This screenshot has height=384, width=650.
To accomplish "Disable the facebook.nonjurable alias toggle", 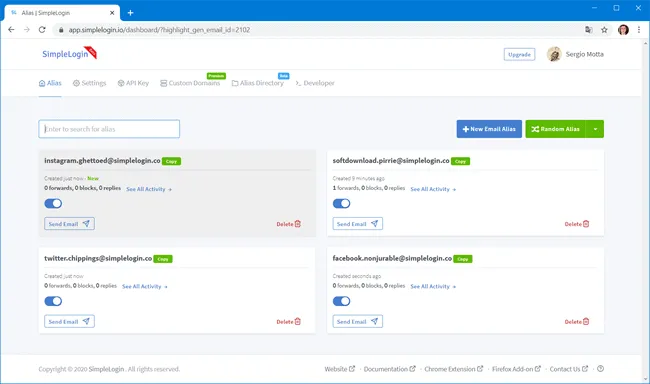I will (342, 301).
